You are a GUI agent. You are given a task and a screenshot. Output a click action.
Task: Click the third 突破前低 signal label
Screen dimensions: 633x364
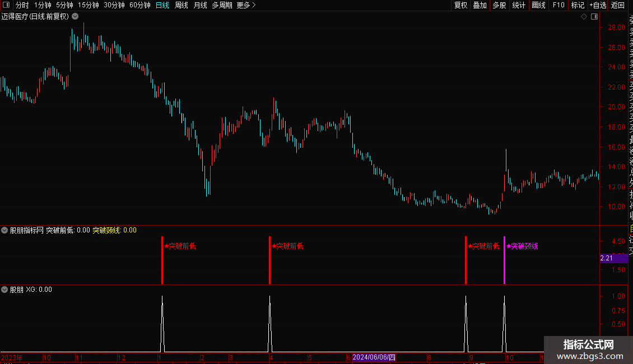tap(483, 246)
